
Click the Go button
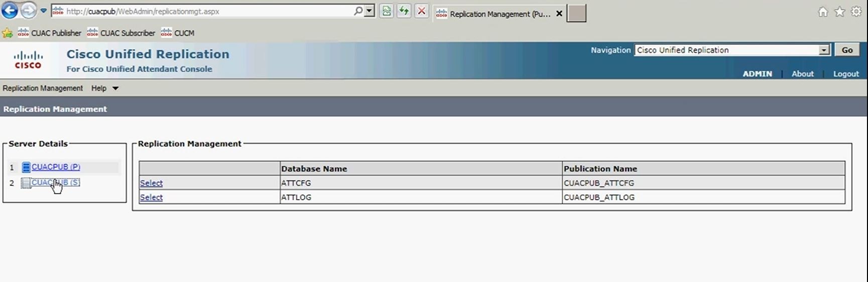(x=847, y=50)
